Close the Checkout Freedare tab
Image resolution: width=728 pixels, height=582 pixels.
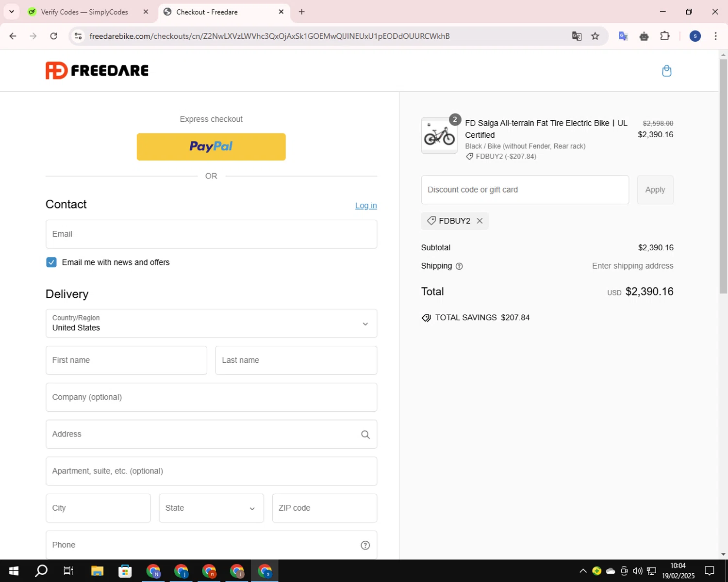pos(281,12)
